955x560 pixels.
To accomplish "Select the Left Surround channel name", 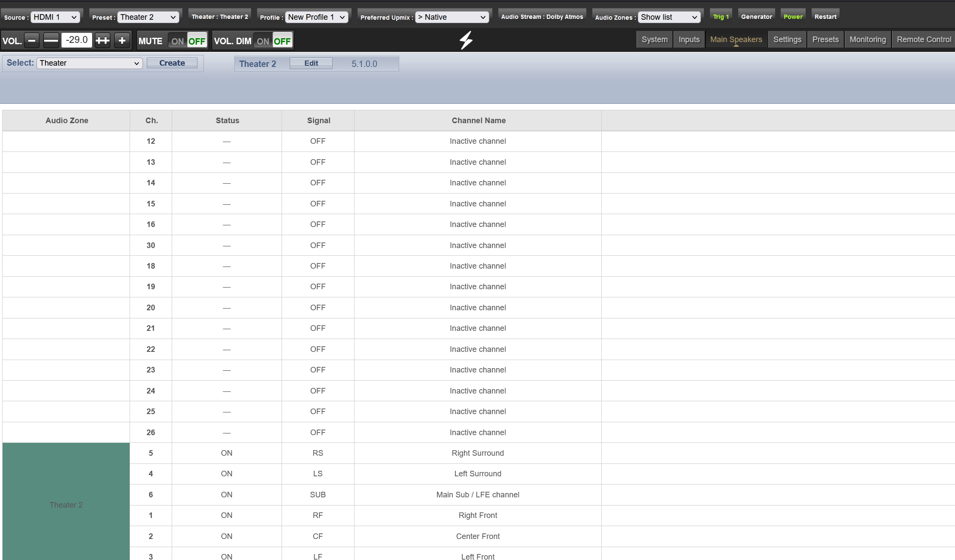I will coord(478,474).
